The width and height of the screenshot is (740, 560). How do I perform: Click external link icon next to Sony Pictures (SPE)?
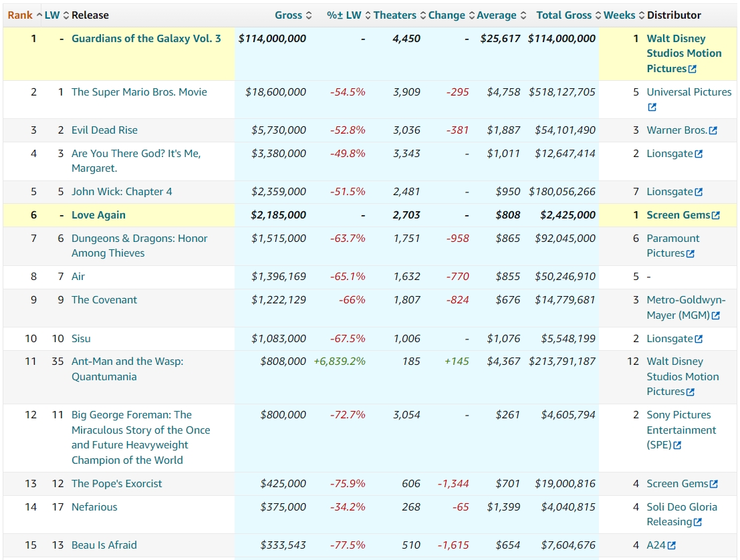tap(677, 445)
